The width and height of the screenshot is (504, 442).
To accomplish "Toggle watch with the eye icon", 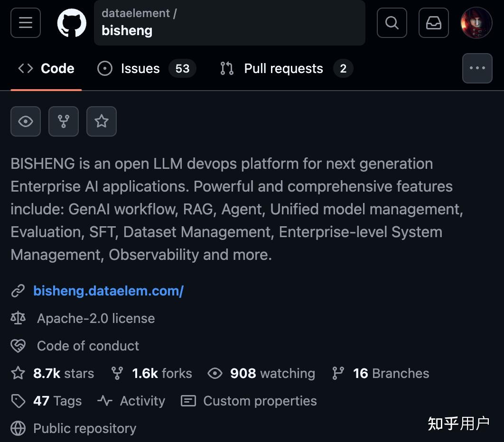I will pos(26,121).
